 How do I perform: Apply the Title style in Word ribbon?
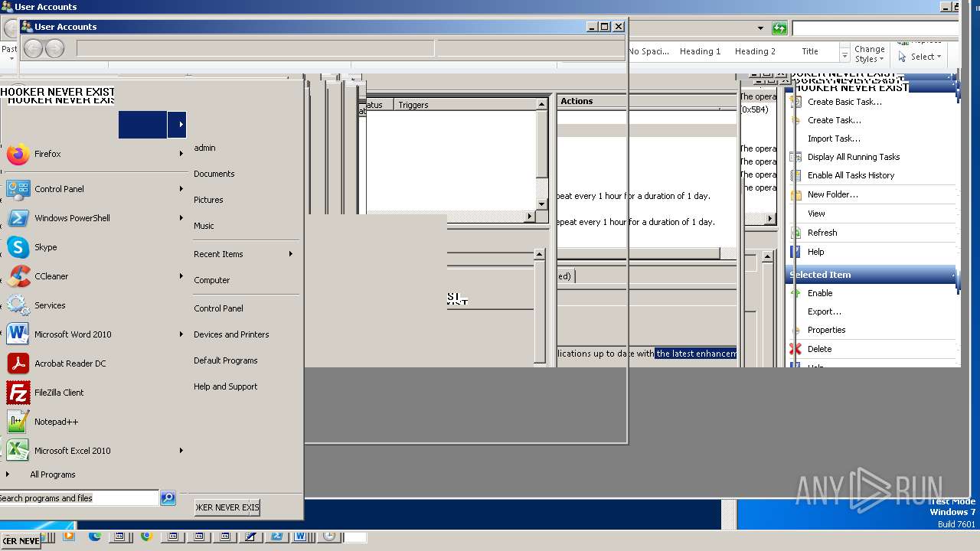[810, 51]
